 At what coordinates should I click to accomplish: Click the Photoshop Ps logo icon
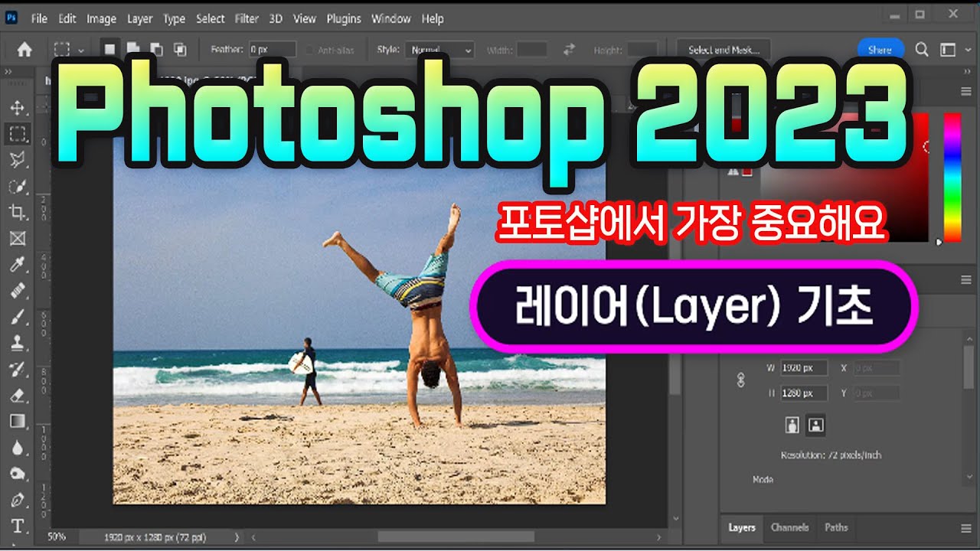(x=11, y=18)
